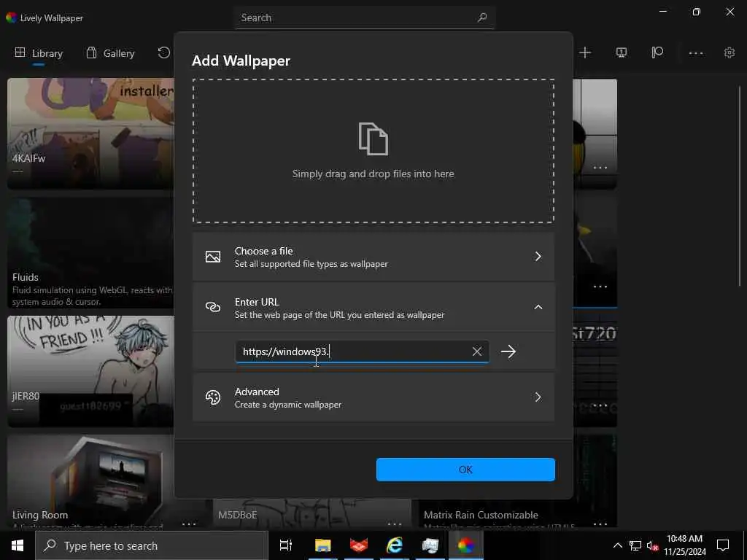
Task: Click the network tray icon
Action: point(635,545)
